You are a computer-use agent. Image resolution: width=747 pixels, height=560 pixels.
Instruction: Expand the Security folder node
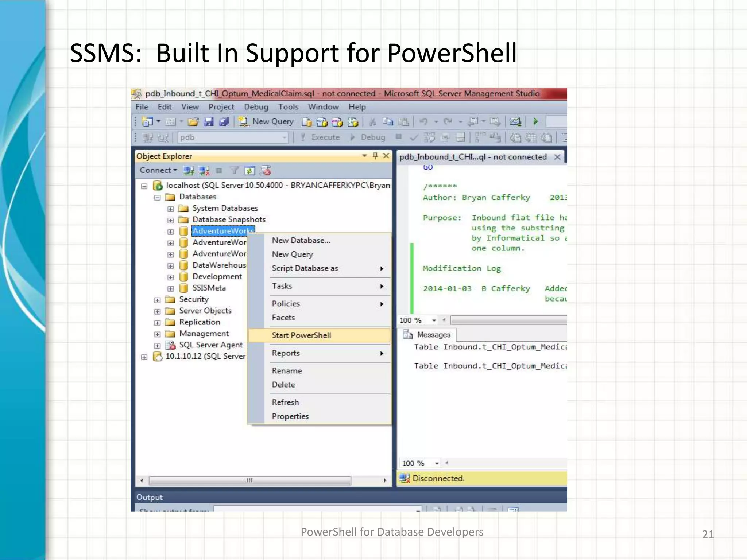click(157, 300)
